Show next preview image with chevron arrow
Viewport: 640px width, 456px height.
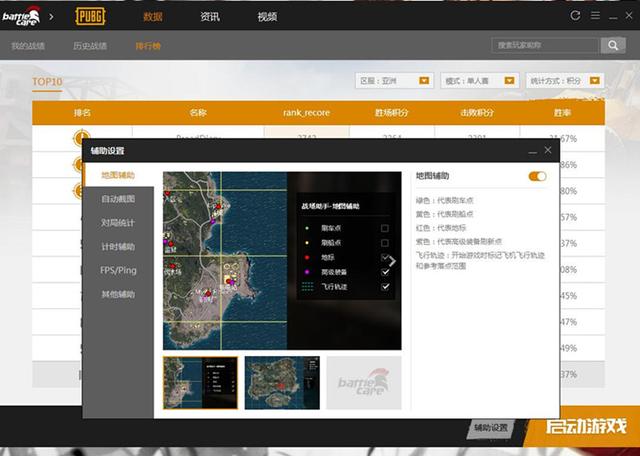(x=391, y=261)
